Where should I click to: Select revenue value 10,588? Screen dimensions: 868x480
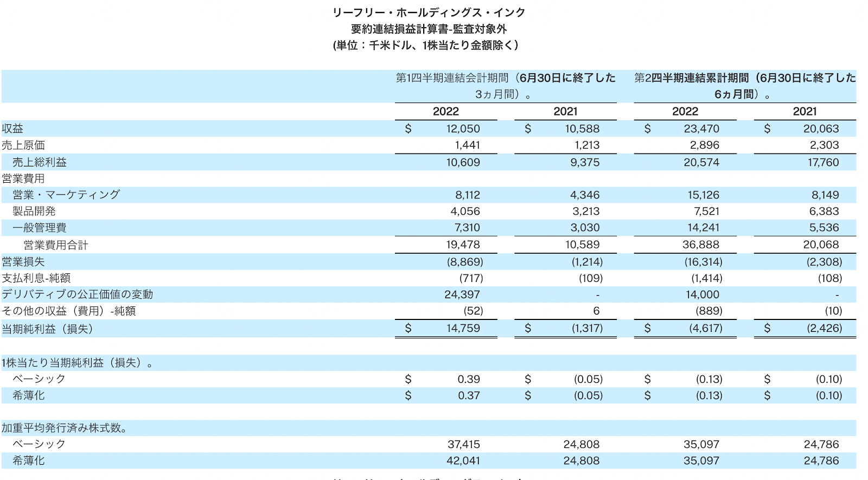(x=582, y=129)
